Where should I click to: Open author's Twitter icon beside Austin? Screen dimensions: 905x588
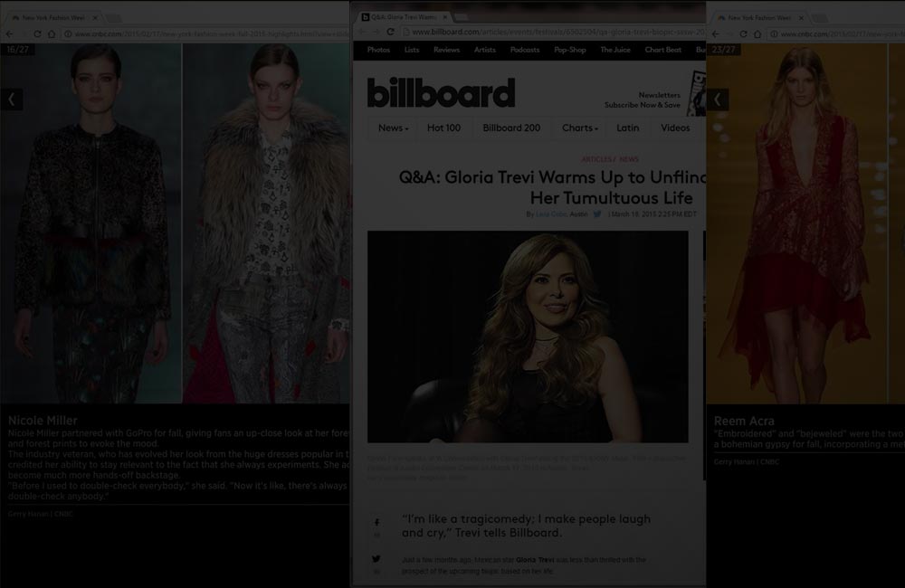coord(597,214)
